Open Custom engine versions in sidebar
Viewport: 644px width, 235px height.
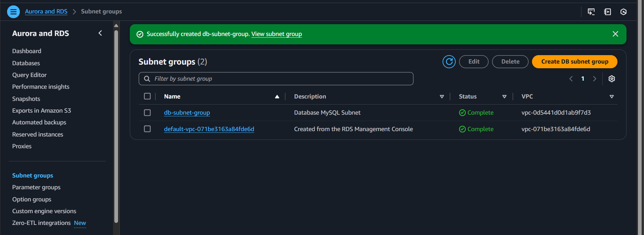(44, 211)
